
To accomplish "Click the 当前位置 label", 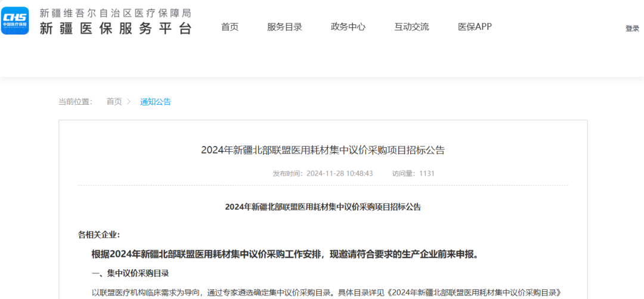I will (x=75, y=102).
